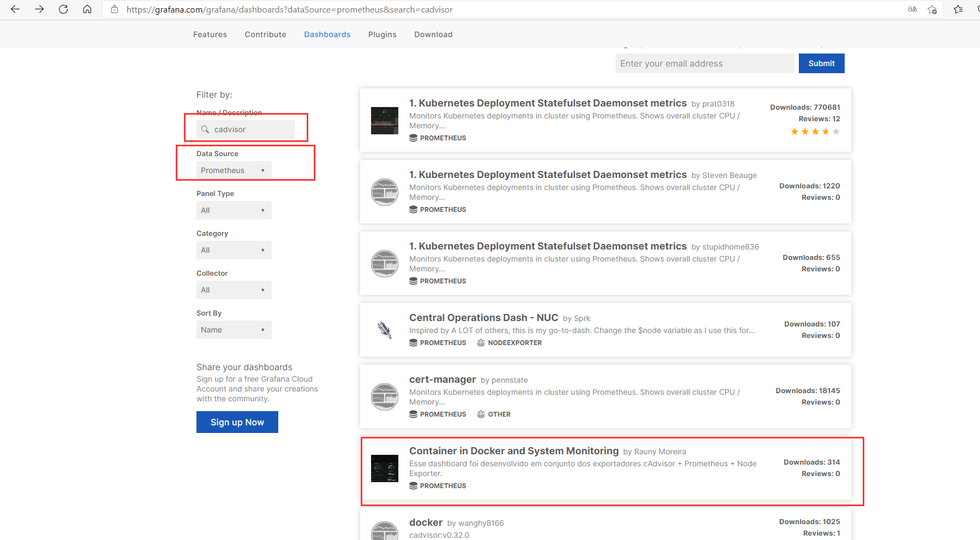Click default avatar of Steven Beauge dashboard
This screenshot has width=980, height=540.
tap(385, 192)
